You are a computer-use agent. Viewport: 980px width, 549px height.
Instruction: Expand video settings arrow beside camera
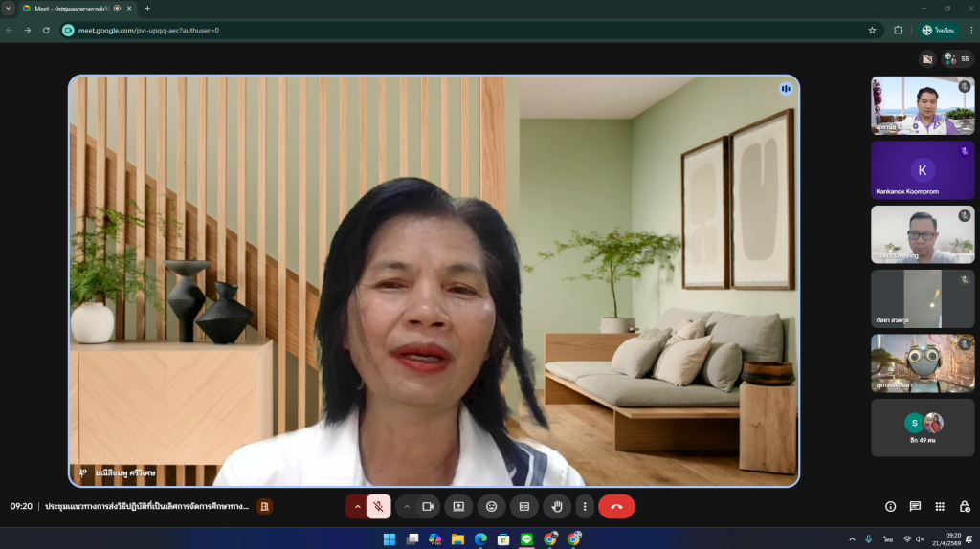coord(406,506)
